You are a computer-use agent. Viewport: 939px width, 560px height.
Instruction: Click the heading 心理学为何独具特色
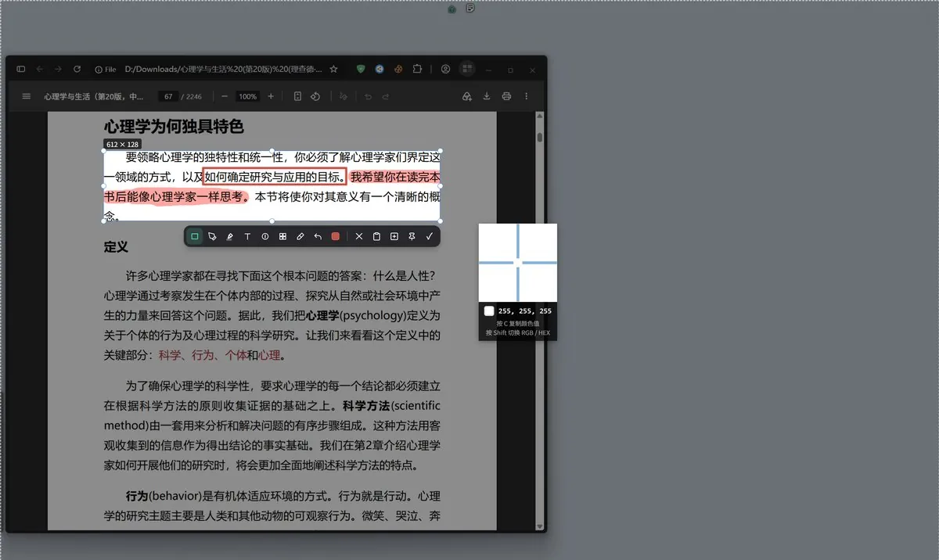[x=174, y=126]
